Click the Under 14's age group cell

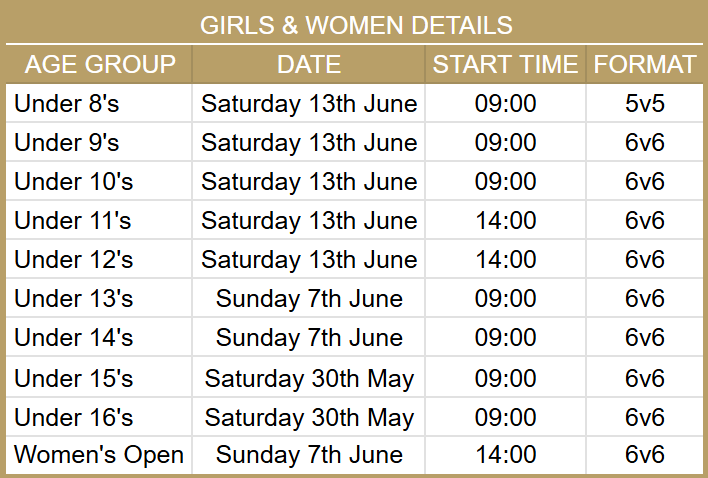pyautogui.click(x=74, y=337)
